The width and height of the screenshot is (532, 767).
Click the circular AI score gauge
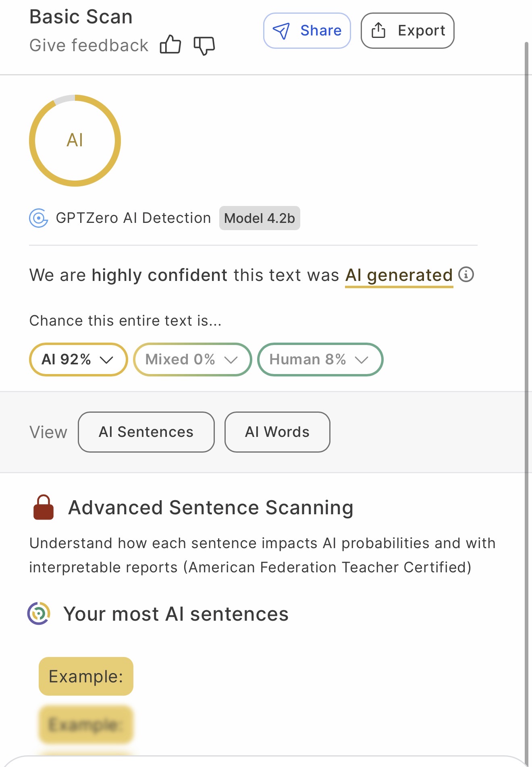75,141
